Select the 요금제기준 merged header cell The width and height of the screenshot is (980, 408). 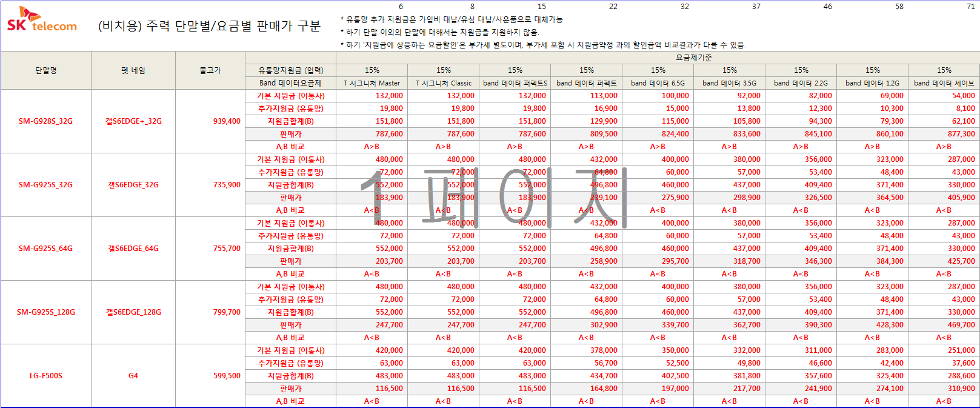tap(693, 58)
